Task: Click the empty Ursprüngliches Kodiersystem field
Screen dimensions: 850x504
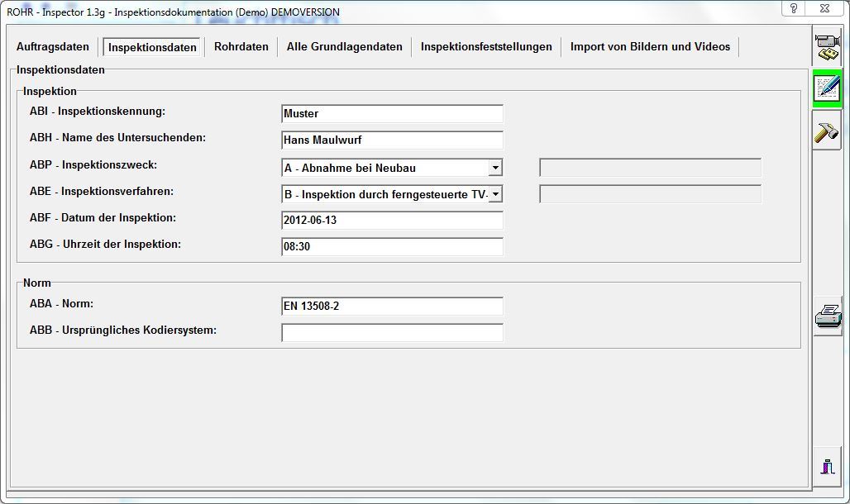Action: click(392, 333)
